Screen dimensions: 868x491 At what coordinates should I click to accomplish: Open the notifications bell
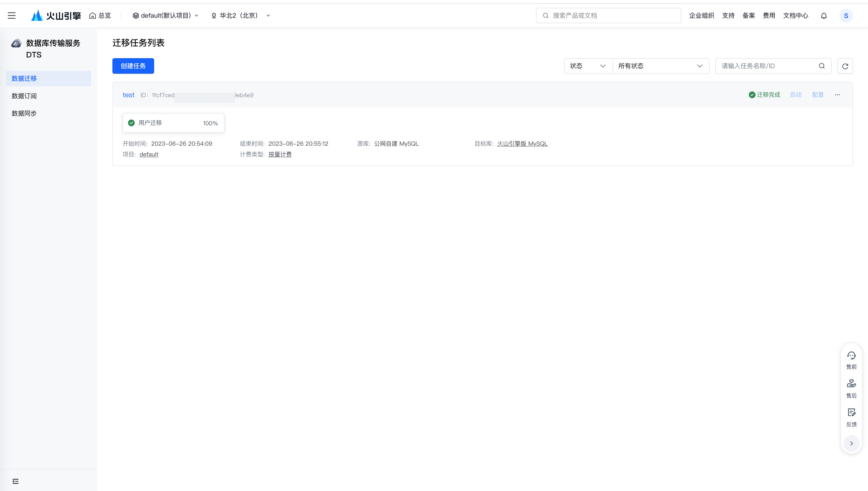(824, 16)
